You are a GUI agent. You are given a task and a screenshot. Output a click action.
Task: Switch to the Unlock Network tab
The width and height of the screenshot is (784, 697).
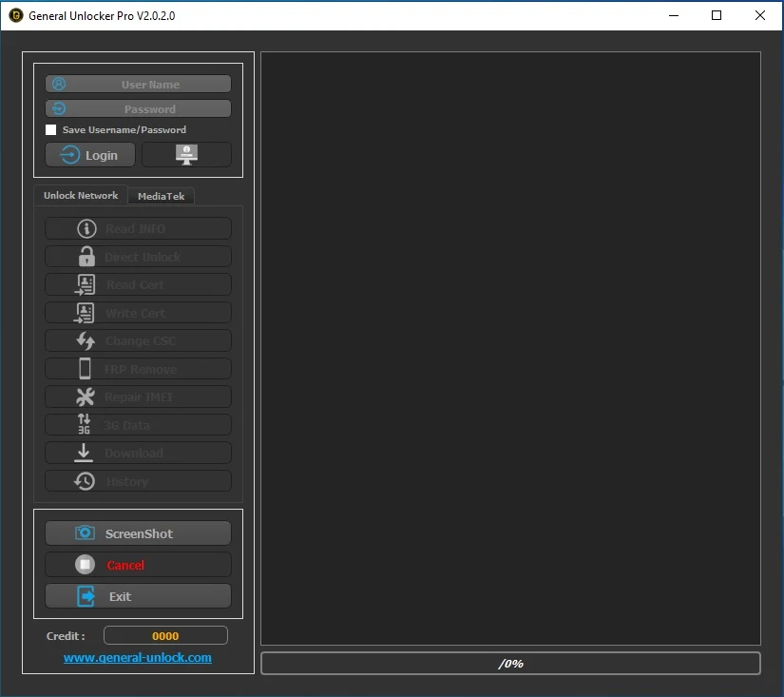click(81, 195)
